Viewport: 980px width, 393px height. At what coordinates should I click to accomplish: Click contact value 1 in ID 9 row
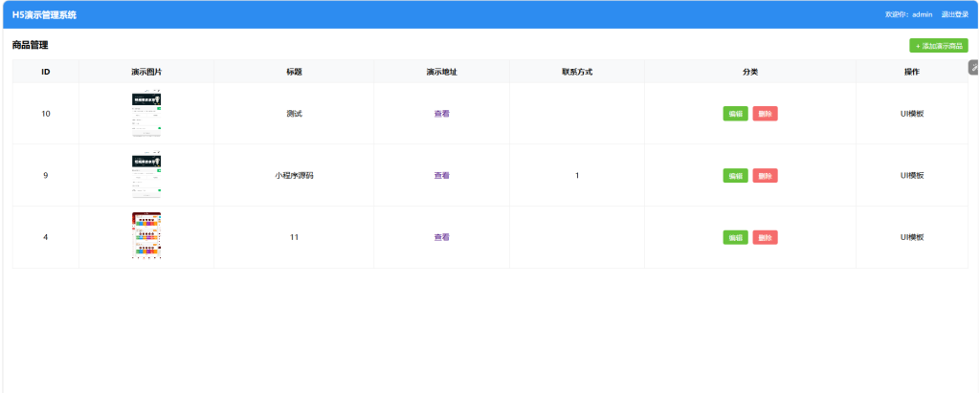click(577, 176)
